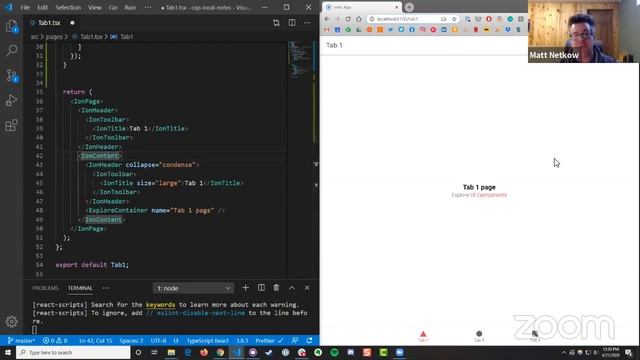Viewport: 640px width, 360px height.
Task: Click the red Opera-like extension icon in Chrome
Action: [x=489, y=19]
